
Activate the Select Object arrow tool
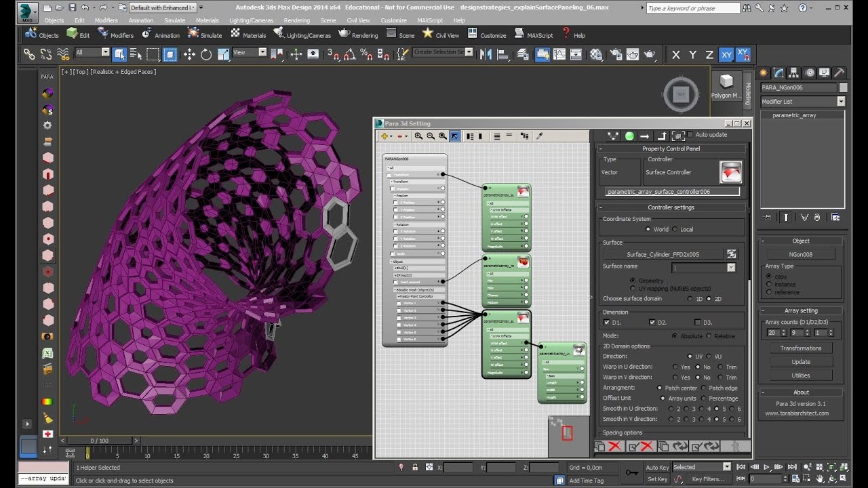click(x=119, y=54)
